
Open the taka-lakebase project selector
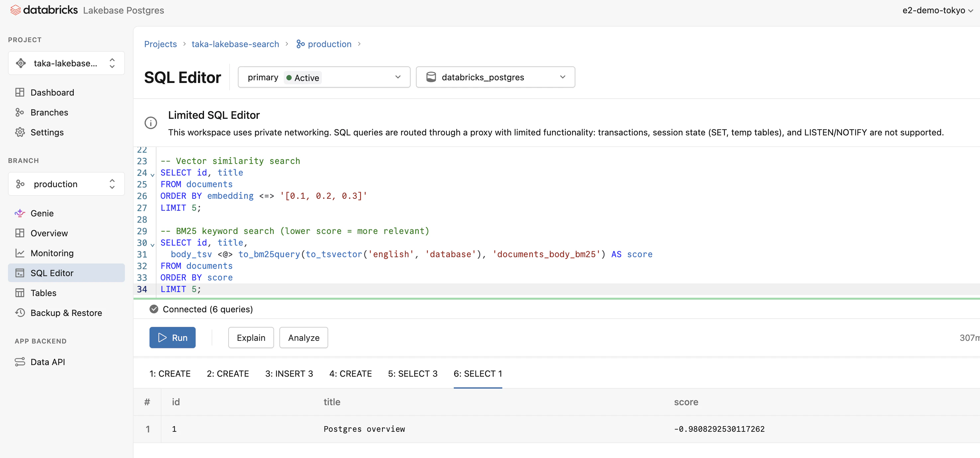click(x=66, y=63)
